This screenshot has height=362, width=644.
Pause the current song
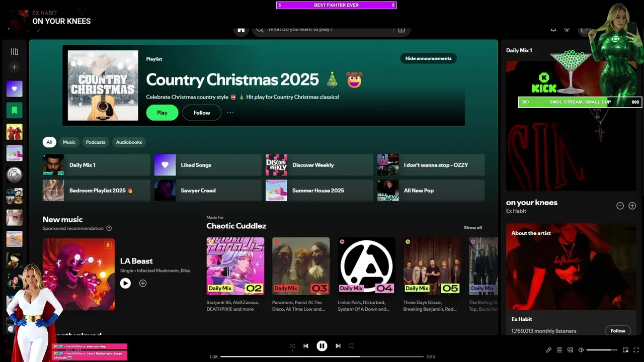[x=322, y=346]
